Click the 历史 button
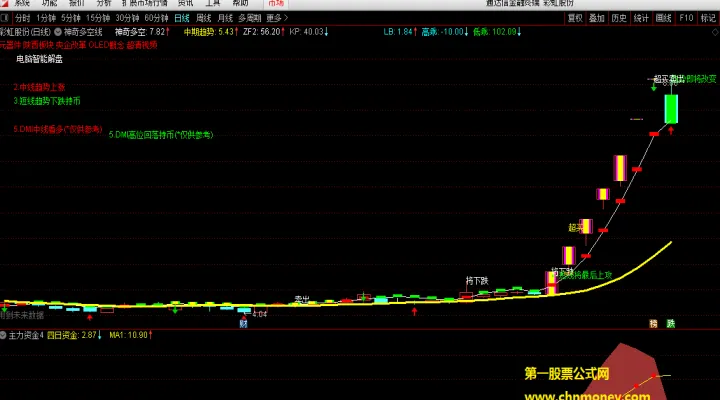 tap(619, 18)
